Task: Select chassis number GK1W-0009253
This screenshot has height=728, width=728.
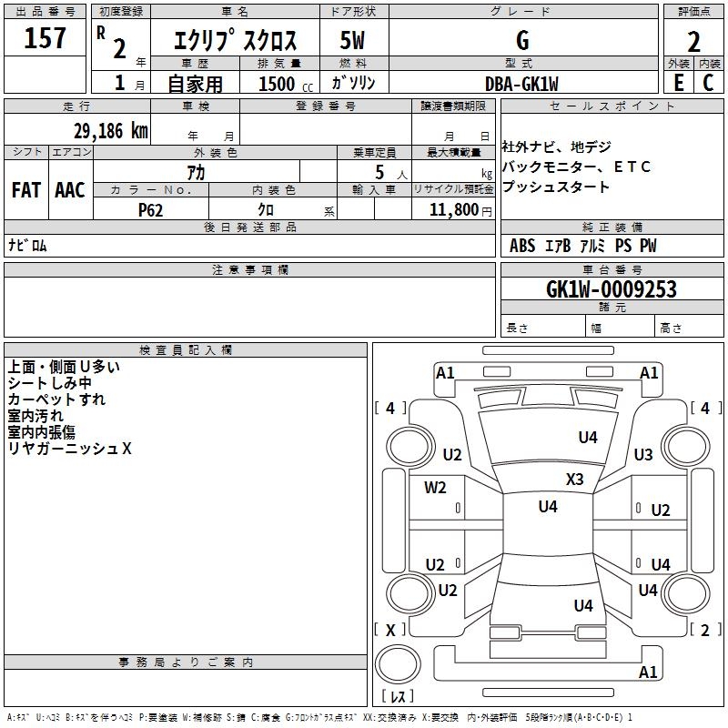Action: tap(612, 289)
